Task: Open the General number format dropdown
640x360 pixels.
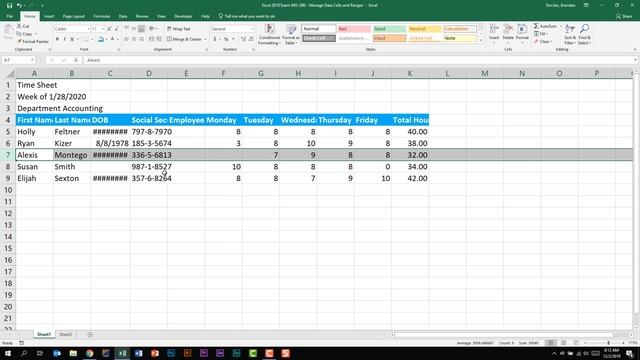Action: click(252, 29)
